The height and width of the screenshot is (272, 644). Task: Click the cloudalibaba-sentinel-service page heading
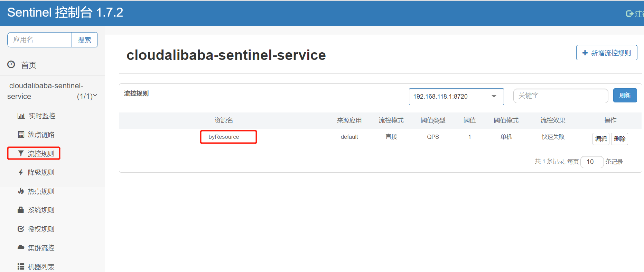tap(226, 55)
